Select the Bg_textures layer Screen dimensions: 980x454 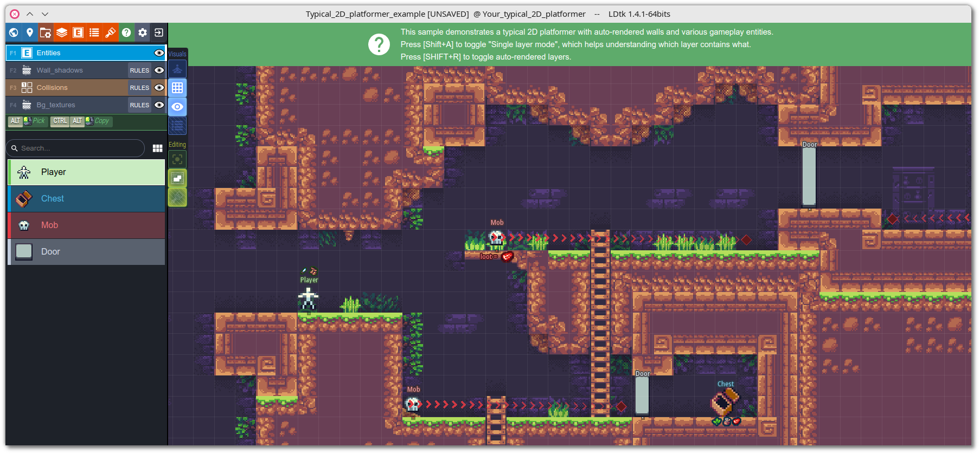pyautogui.click(x=86, y=105)
